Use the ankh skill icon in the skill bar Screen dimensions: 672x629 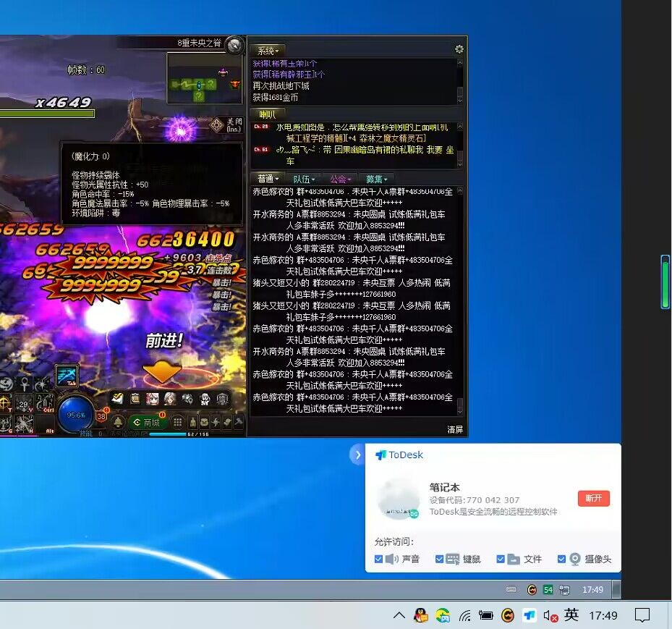coord(25,384)
